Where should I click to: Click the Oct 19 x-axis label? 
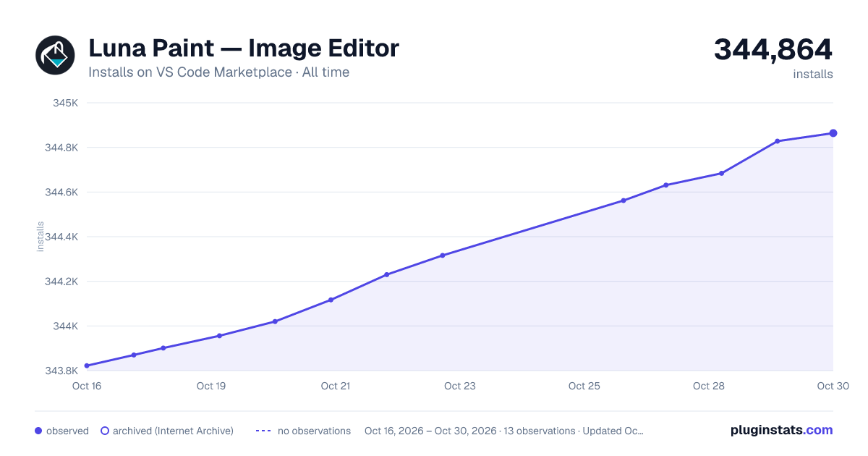click(211, 386)
